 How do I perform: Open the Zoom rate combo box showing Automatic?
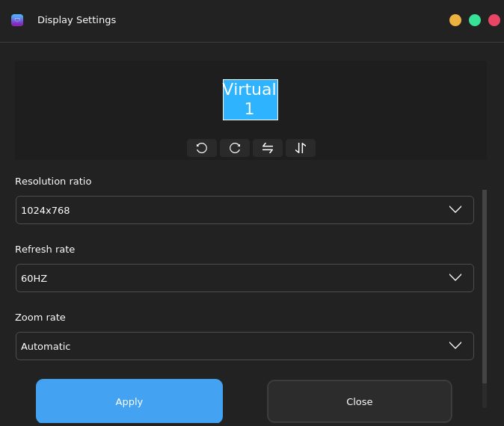pyautogui.click(x=224, y=346)
